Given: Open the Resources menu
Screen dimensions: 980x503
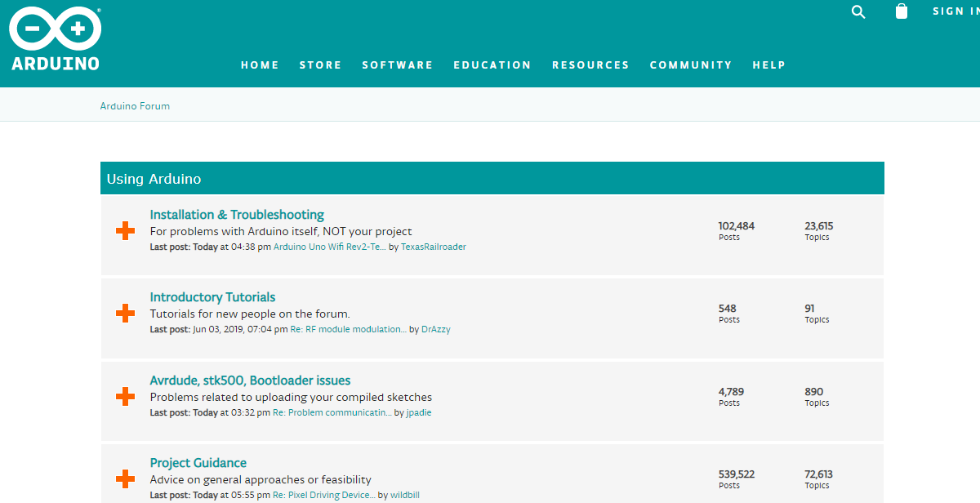Looking at the screenshot, I should [590, 65].
